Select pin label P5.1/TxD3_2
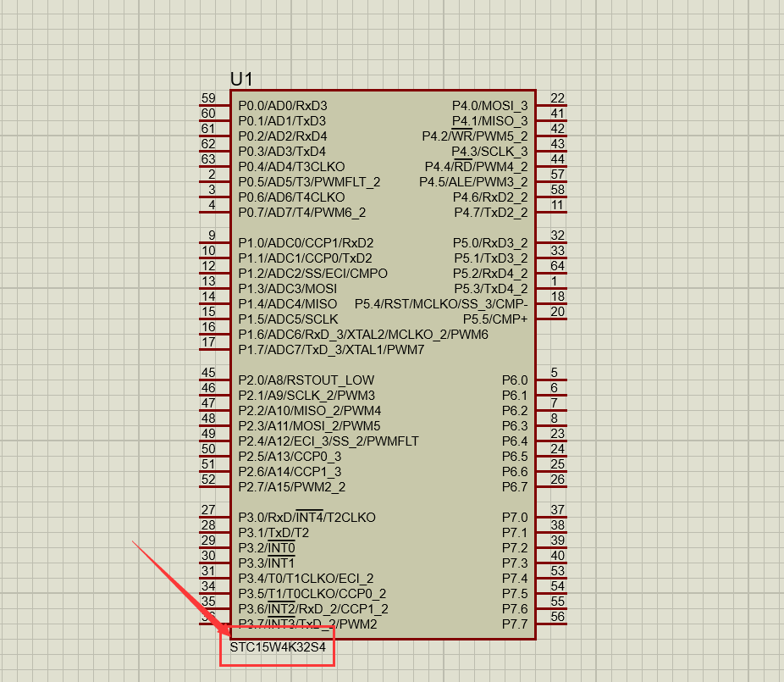The image size is (784, 682). pyautogui.click(x=490, y=258)
